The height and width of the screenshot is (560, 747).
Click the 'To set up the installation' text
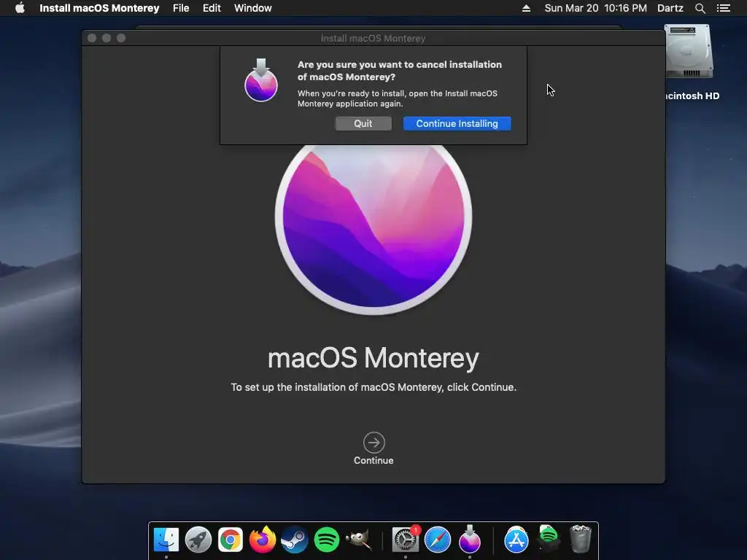pyautogui.click(x=373, y=387)
